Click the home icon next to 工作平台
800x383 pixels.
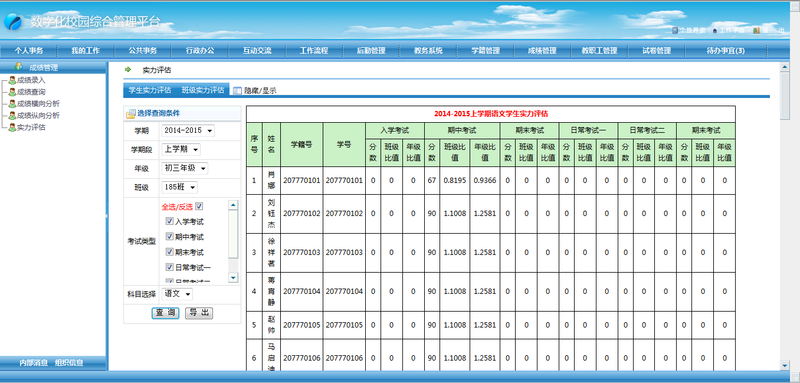click(714, 31)
